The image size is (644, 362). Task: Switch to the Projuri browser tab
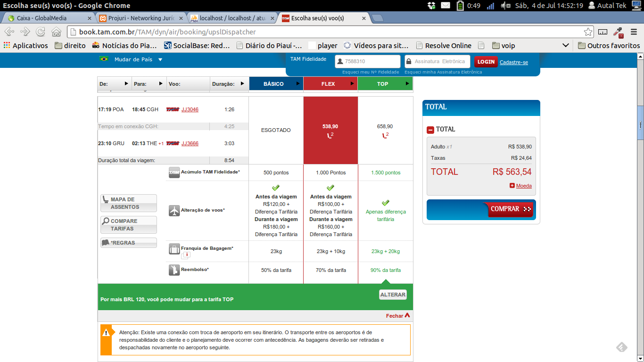click(139, 18)
